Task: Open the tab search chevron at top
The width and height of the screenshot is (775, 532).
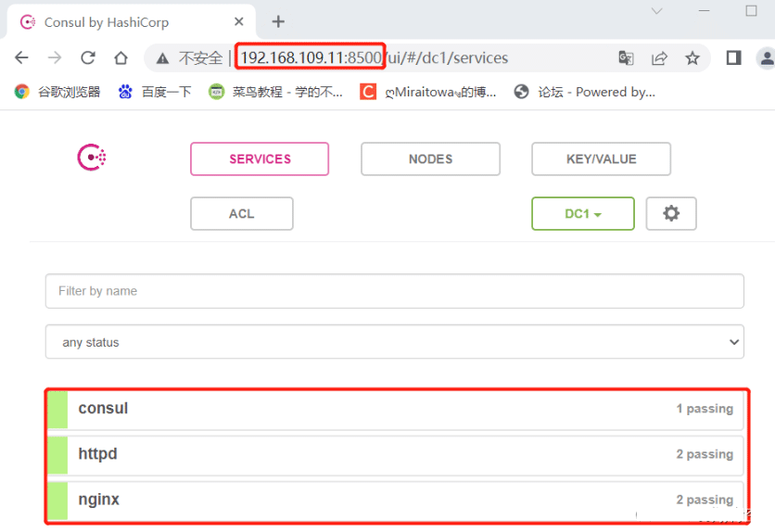Action: pos(657,11)
